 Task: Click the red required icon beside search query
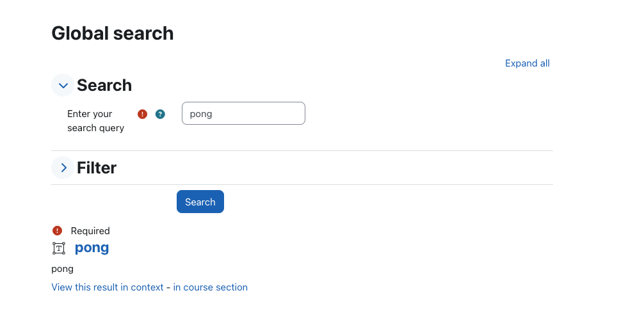click(142, 114)
